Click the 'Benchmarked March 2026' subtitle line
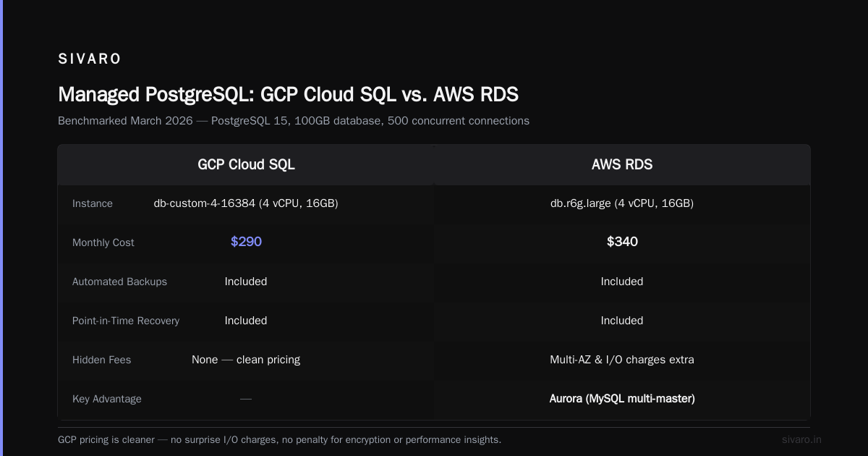868x456 pixels. click(x=294, y=121)
